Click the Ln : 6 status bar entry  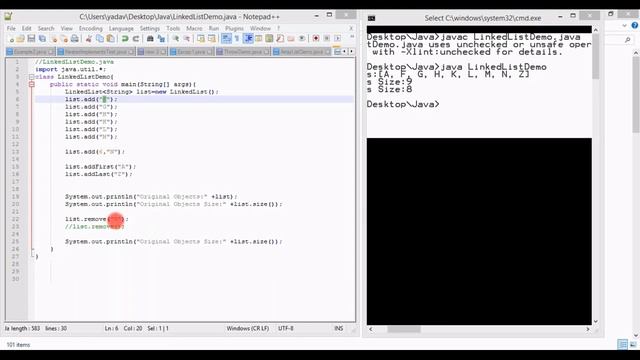click(111, 328)
